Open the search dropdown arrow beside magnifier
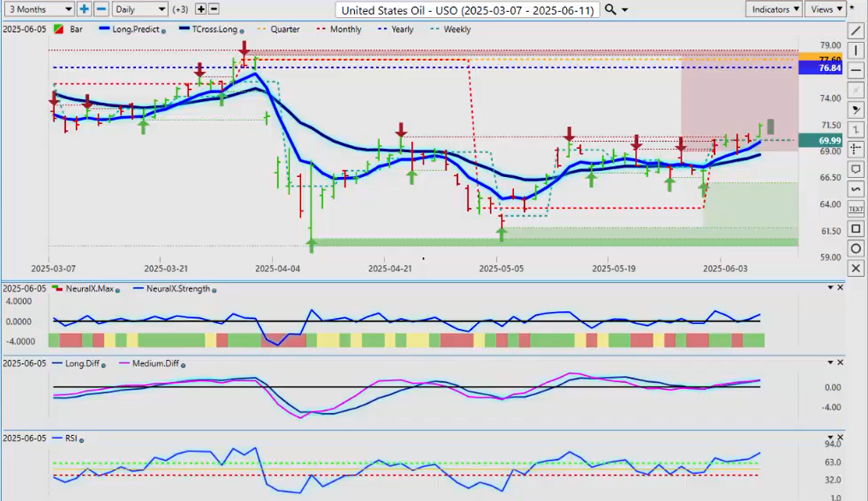The image size is (868, 501). click(625, 10)
